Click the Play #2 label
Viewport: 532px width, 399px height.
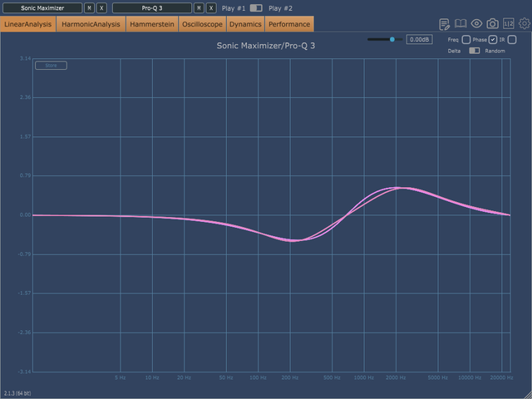(280, 8)
